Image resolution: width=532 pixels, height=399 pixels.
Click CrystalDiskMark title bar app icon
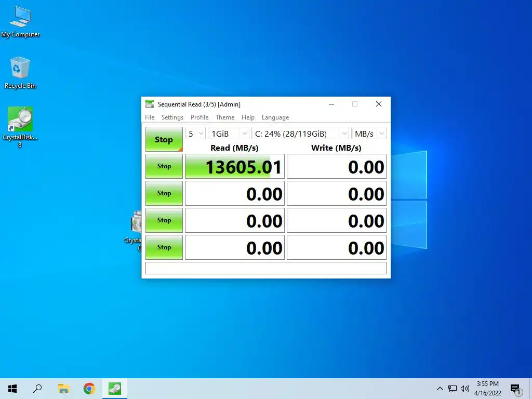pos(149,104)
